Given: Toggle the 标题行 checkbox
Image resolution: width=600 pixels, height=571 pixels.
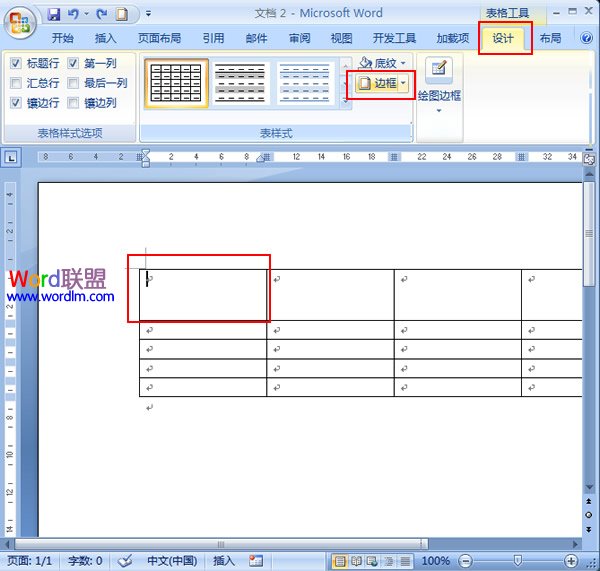Looking at the screenshot, I should pos(16,63).
